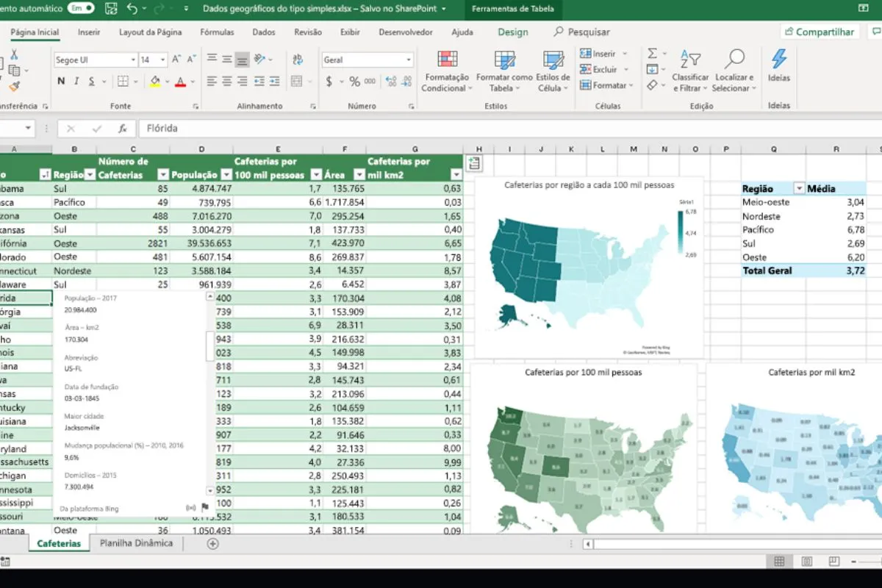The image size is (882, 588).
Task: Click the insert function fx icon
Action: pos(123,129)
